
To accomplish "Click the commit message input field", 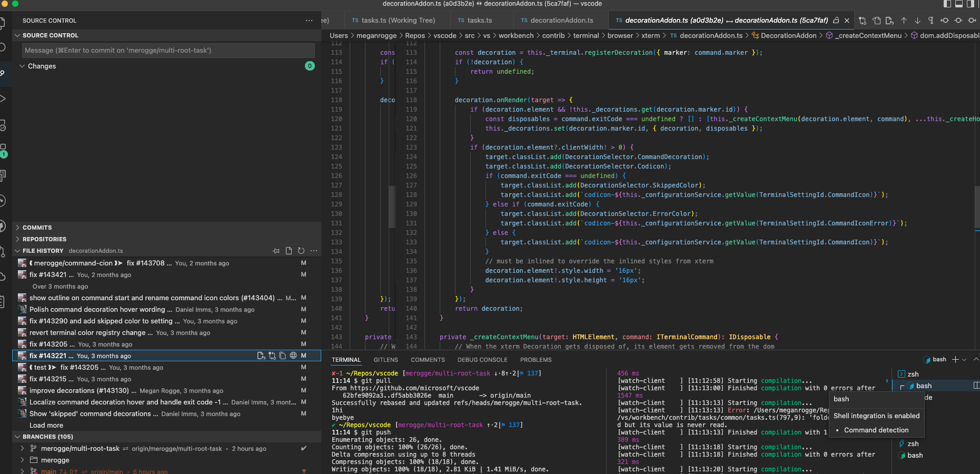I will (169, 51).
